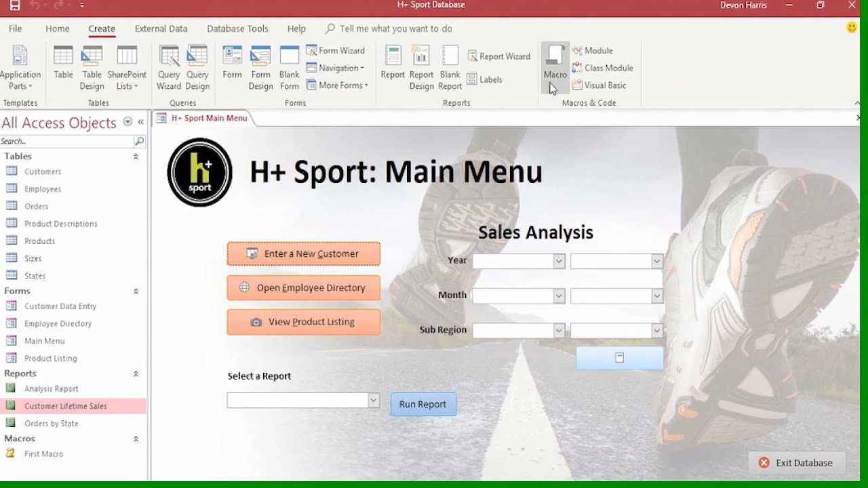868x488 pixels.
Task: Select the Analysis Report item
Action: point(52,389)
